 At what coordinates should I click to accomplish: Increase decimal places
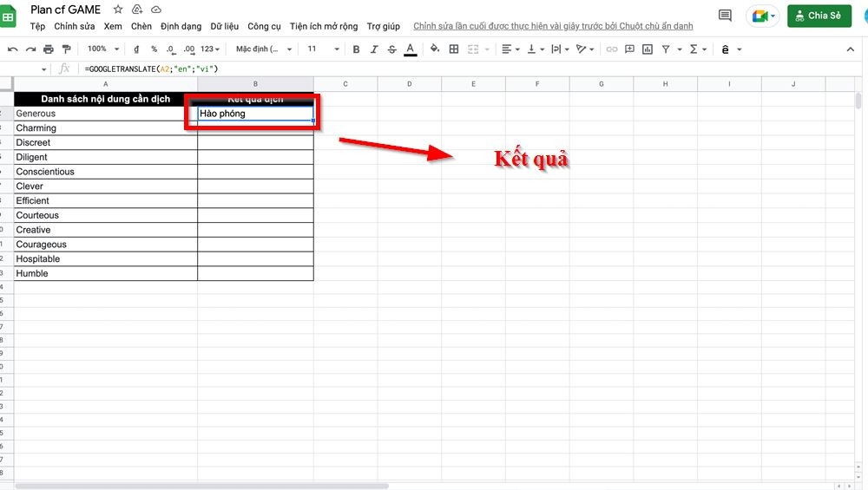pos(188,49)
